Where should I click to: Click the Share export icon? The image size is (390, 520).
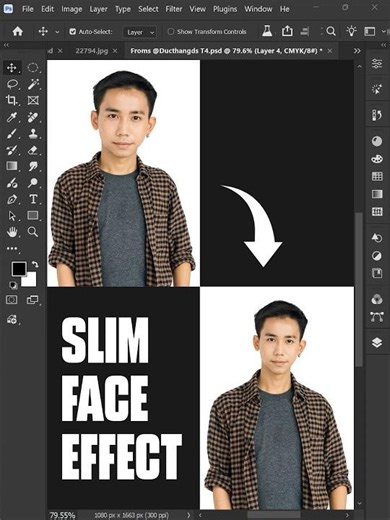click(x=287, y=31)
